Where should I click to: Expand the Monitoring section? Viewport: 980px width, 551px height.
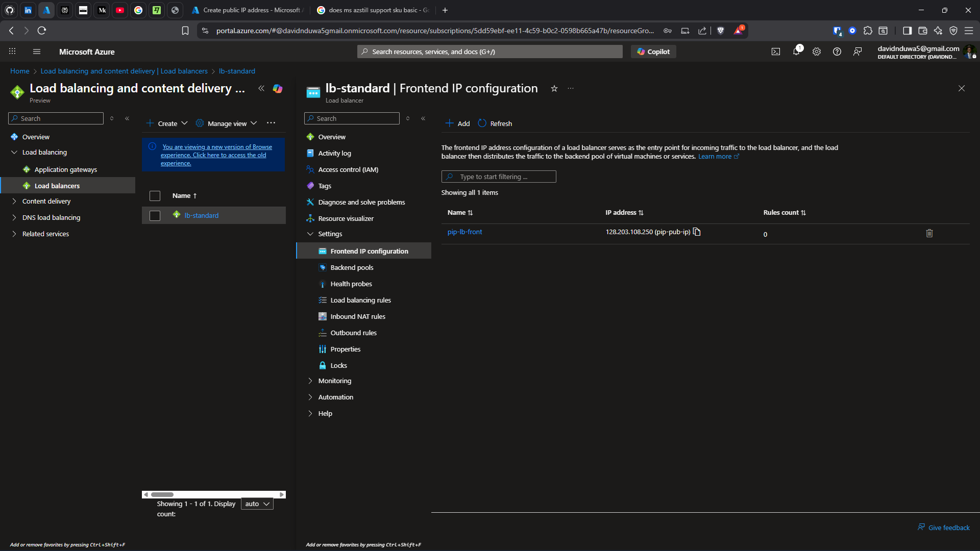[310, 381]
